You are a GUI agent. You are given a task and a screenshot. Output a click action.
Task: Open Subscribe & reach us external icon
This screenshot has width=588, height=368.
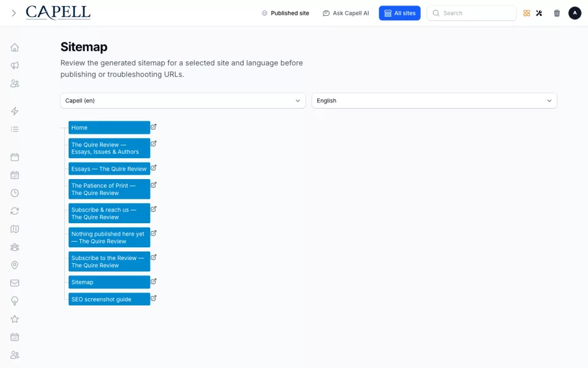[153, 209]
